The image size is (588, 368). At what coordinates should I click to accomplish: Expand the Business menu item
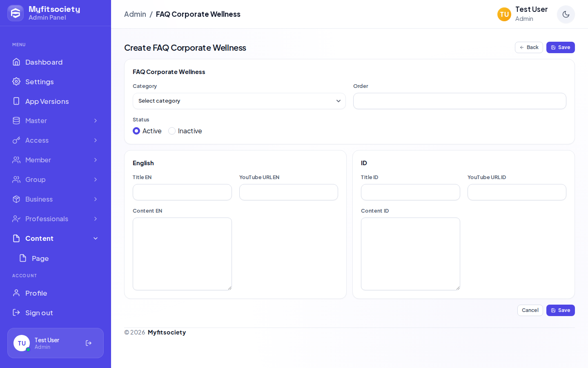click(x=56, y=199)
